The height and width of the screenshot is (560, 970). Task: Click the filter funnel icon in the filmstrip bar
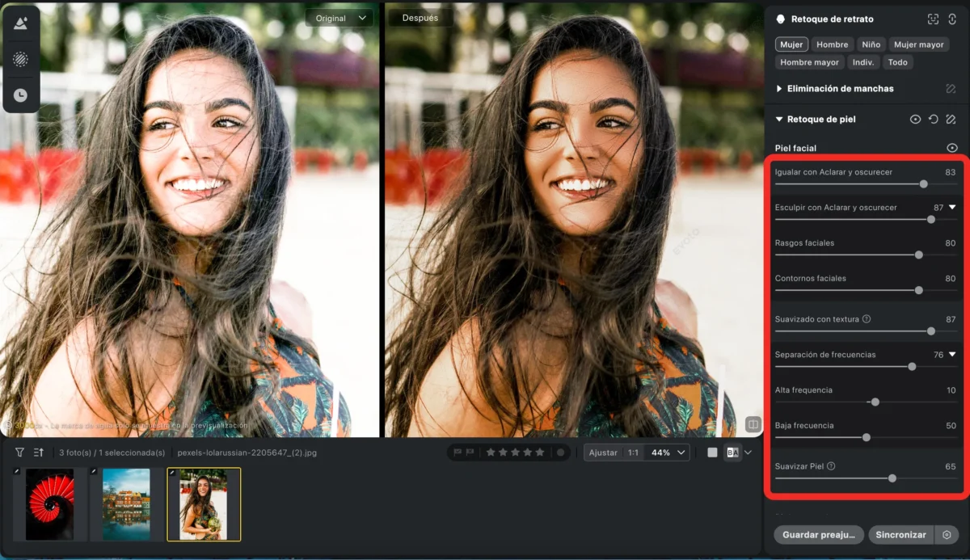point(19,453)
